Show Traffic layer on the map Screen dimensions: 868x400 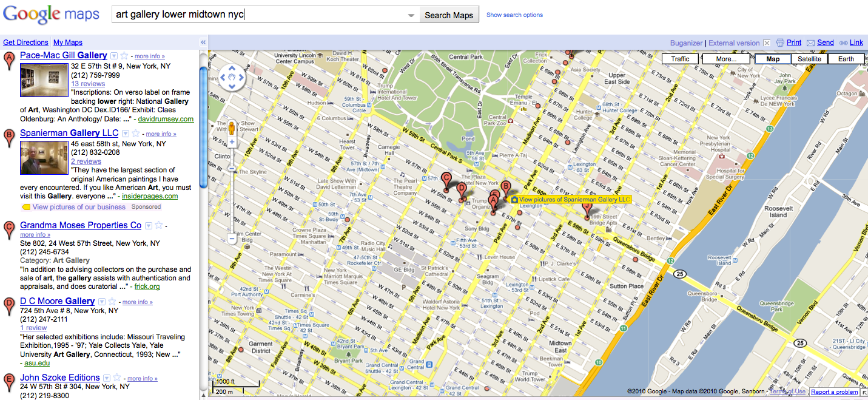pyautogui.click(x=681, y=59)
